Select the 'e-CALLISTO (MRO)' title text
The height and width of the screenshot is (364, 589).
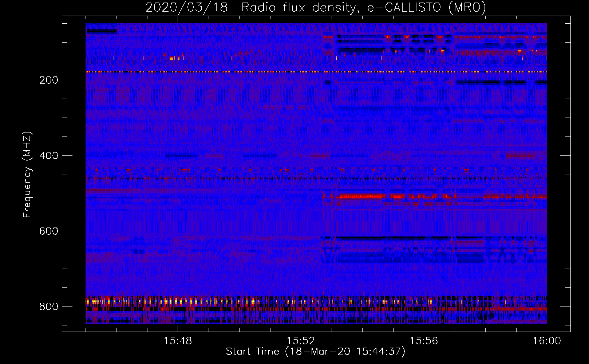[x=427, y=7]
